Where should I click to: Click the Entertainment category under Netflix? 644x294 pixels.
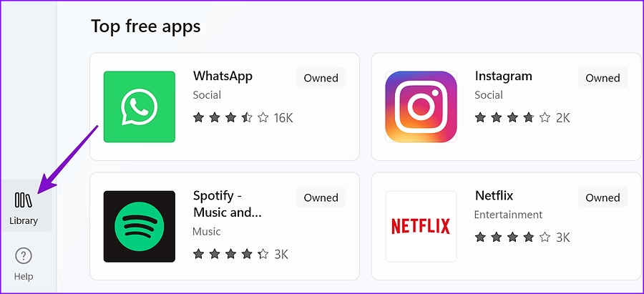click(x=509, y=215)
